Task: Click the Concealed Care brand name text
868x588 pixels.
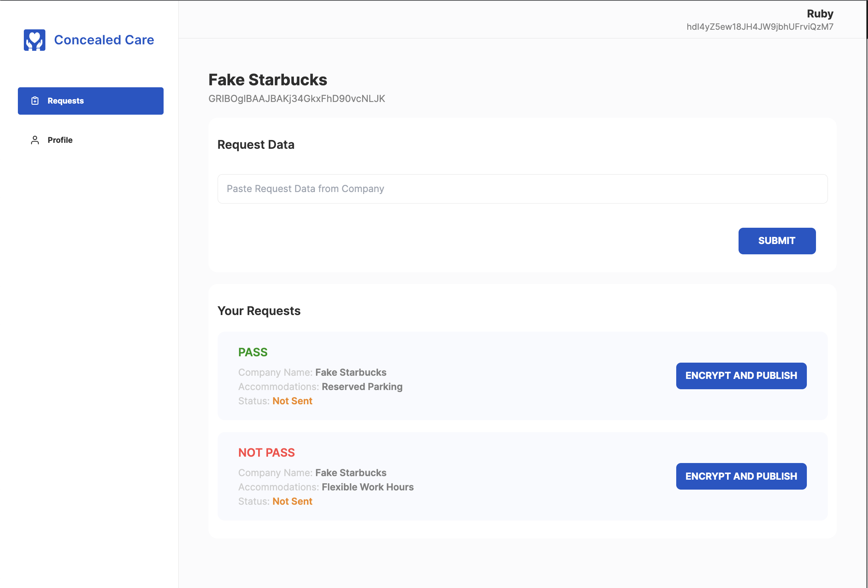Action: tap(104, 40)
